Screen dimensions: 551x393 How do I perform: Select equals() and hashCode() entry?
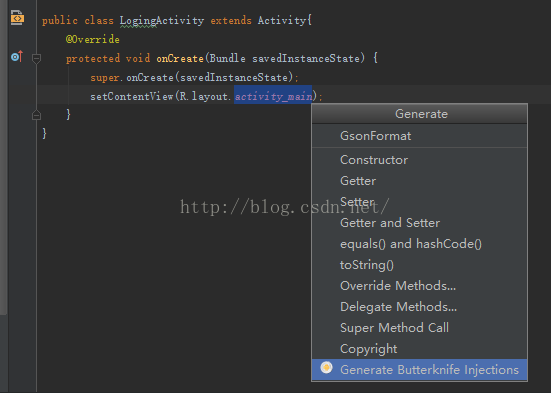click(x=419, y=244)
